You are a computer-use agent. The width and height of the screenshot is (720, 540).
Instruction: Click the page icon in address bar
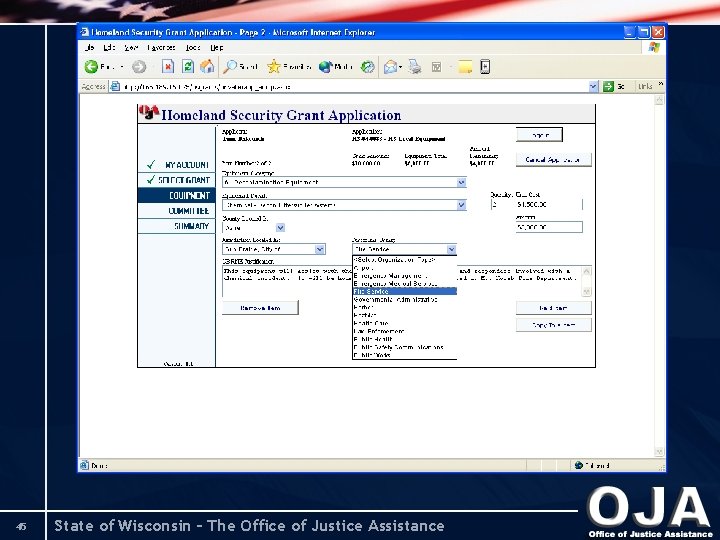coord(115,86)
